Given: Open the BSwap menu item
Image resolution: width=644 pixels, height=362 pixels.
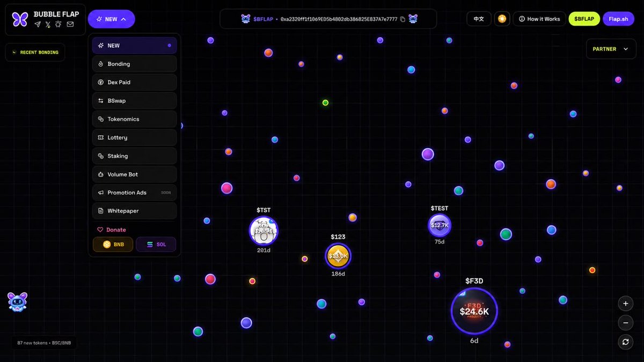Looking at the screenshot, I should point(134,101).
